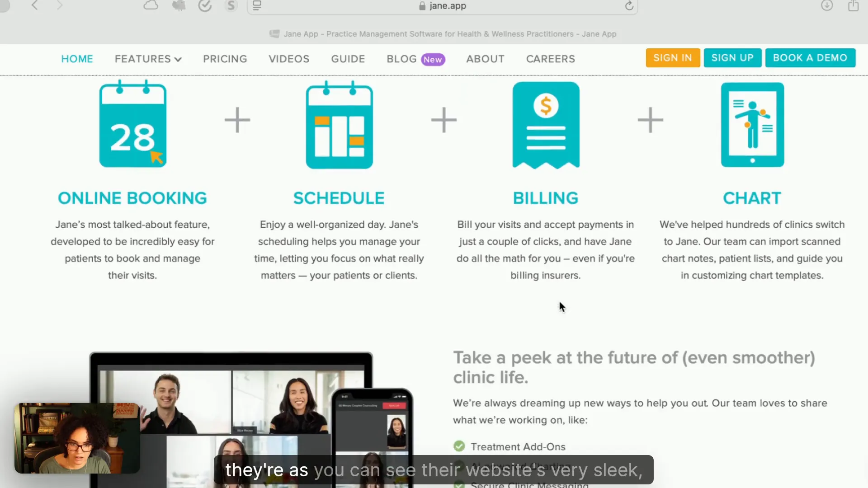Go forward with the browser forward arrow
The height and width of the screenshot is (488, 868).
(59, 5)
